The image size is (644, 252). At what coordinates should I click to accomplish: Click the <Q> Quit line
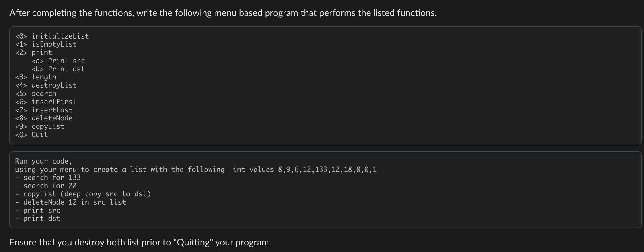point(31,135)
